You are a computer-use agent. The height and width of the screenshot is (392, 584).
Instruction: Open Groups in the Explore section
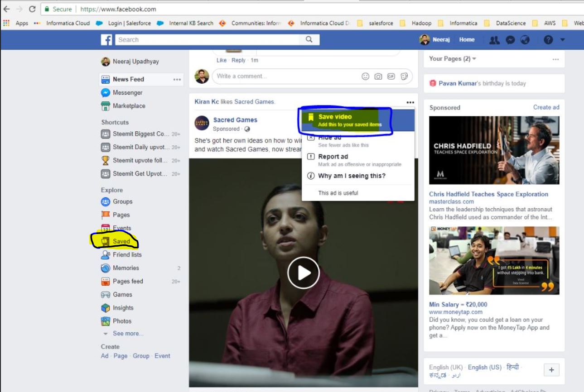point(117,202)
